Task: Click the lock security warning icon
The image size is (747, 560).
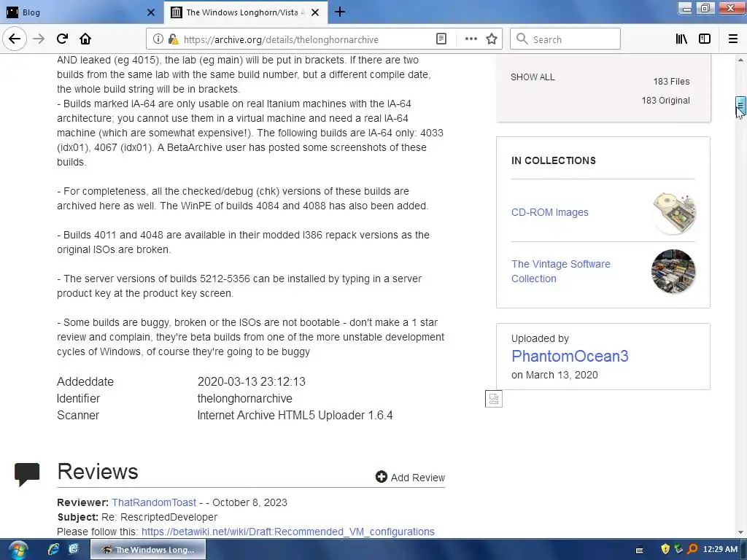Action: click(173, 39)
